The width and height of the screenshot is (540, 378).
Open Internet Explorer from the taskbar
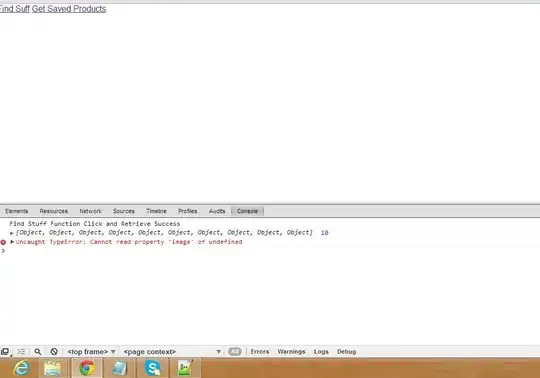point(21,368)
